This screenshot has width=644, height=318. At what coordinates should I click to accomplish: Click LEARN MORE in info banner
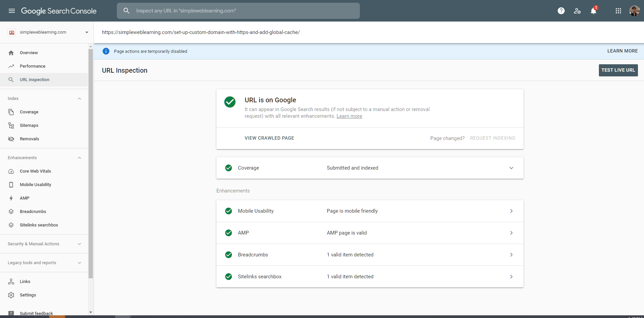pyautogui.click(x=622, y=51)
